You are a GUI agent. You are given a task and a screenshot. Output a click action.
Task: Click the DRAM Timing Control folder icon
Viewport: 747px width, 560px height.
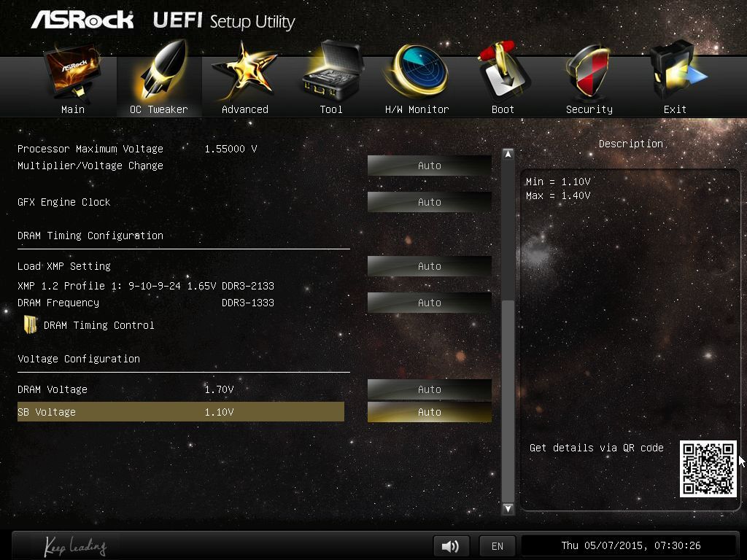tap(30, 325)
